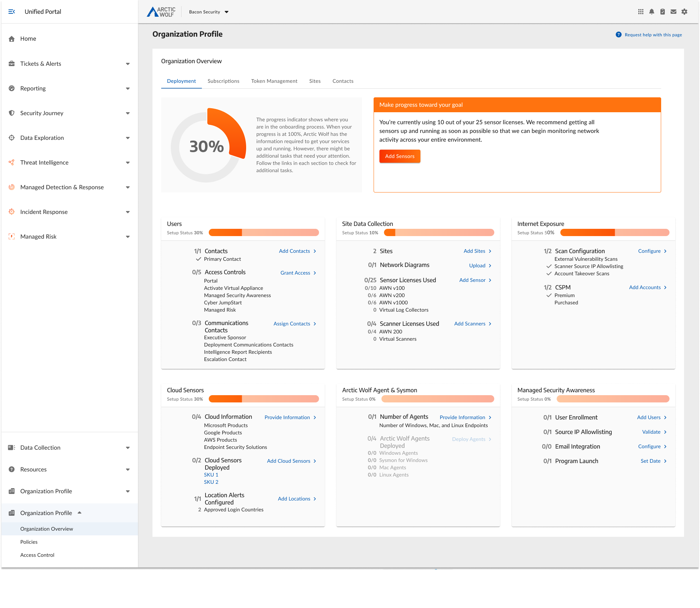Screen dimensions: 700x608
Task: Expand Threat Intelligence menu arrow
Action: tap(128, 163)
